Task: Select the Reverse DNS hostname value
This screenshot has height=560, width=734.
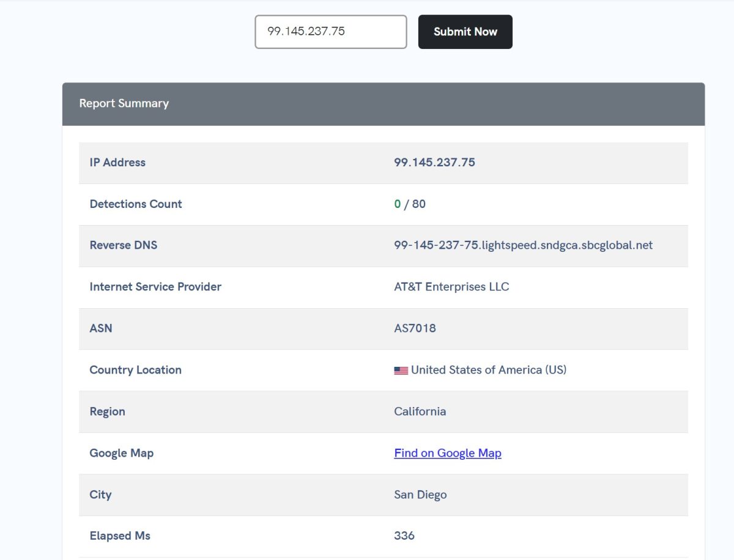Action: click(523, 245)
